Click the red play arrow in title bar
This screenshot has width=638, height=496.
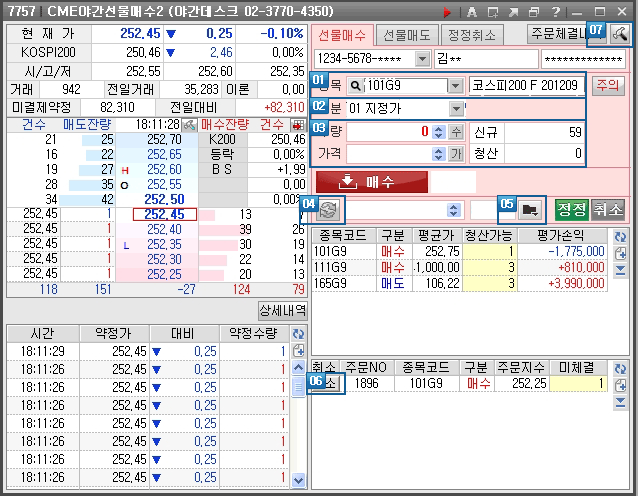[447, 12]
